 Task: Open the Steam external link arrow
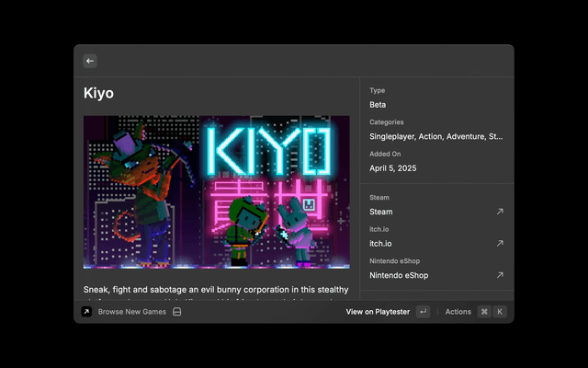point(500,212)
